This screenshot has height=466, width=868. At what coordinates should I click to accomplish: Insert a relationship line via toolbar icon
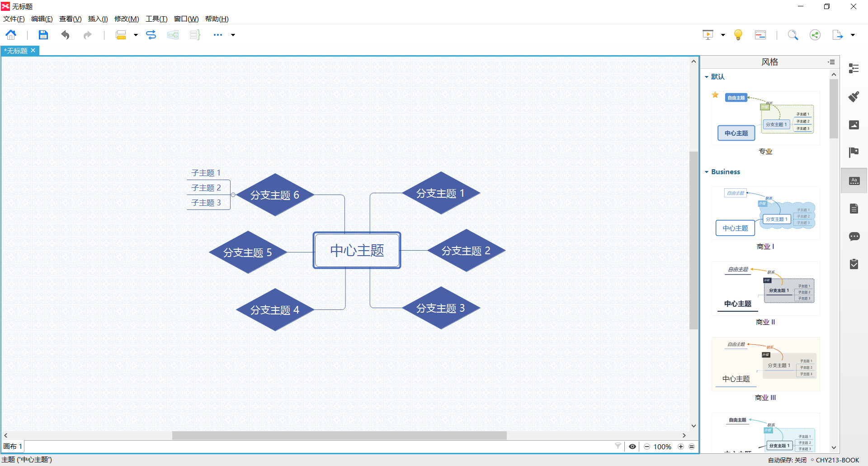151,35
